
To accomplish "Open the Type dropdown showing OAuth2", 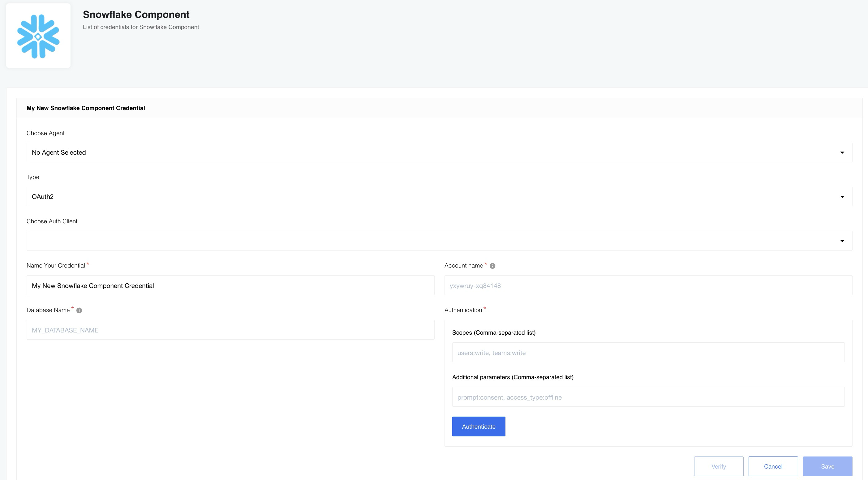I will coord(439,197).
